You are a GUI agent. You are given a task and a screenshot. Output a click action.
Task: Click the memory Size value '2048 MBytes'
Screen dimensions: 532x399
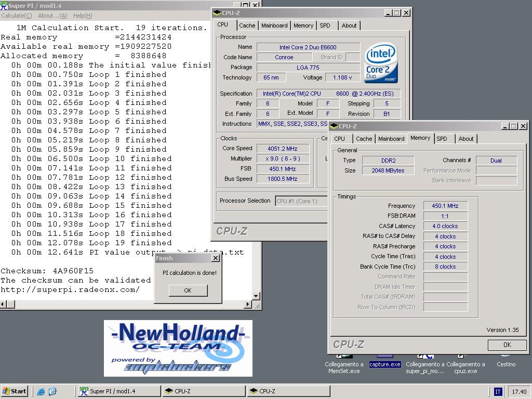point(388,170)
